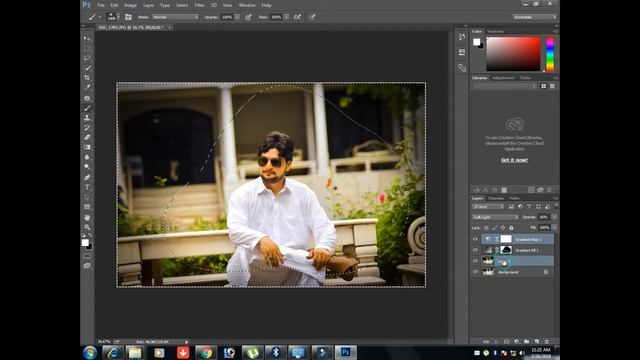Open the layer blend mode dropdown (Soft Light)
Viewport: 640px width, 360px height.
(495, 217)
